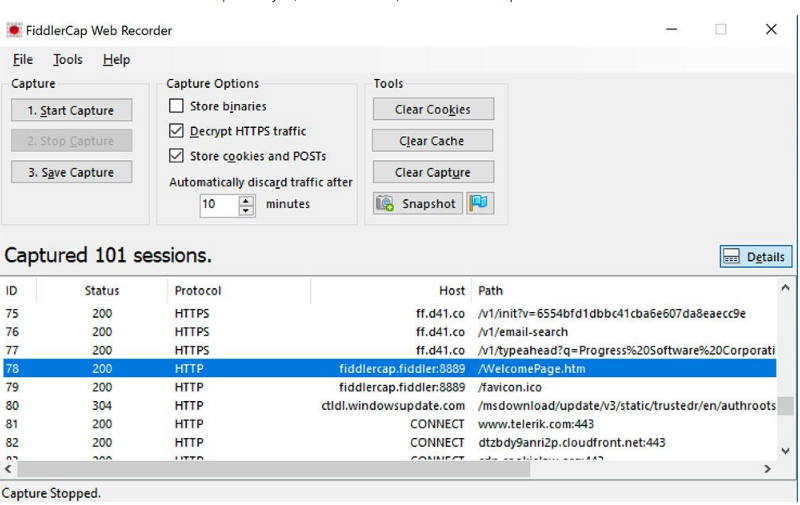Click 3. Save Capture button
Viewport: 800px width, 505px height.
point(71,172)
